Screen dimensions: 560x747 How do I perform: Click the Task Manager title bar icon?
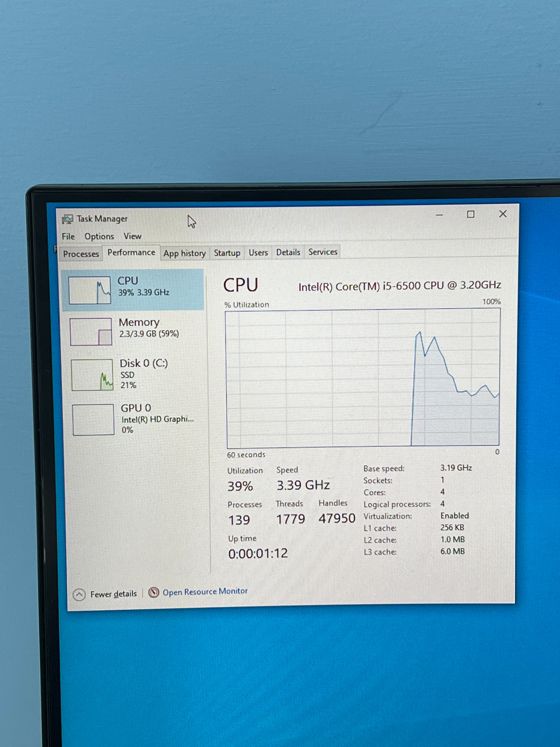point(68,219)
